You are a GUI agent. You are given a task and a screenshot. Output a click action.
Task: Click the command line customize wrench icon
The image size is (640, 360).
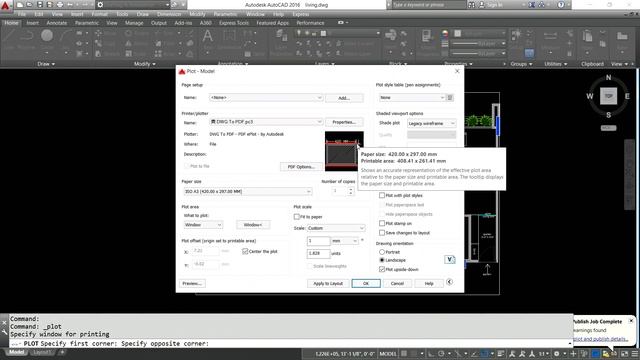click(x=4, y=332)
